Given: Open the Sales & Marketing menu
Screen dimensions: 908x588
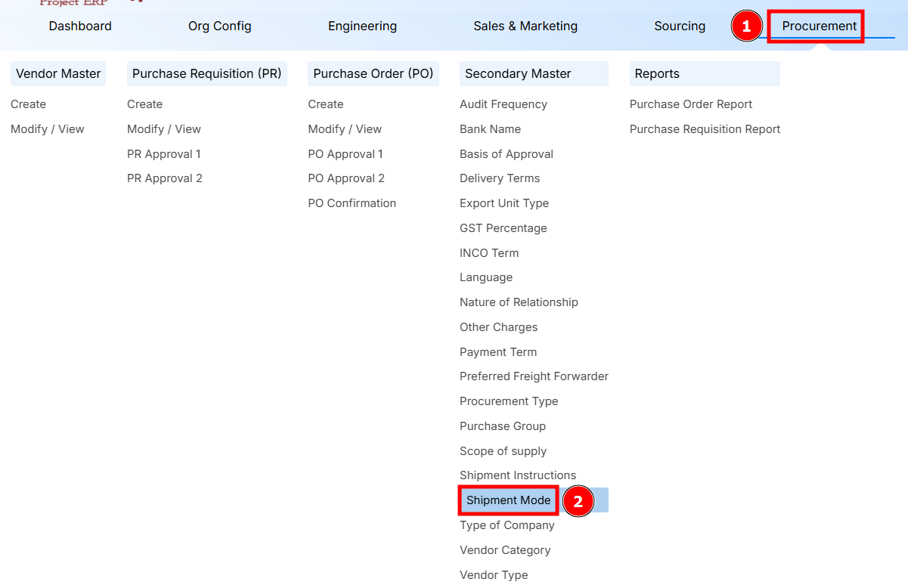Looking at the screenshot, I should [525, 26].
